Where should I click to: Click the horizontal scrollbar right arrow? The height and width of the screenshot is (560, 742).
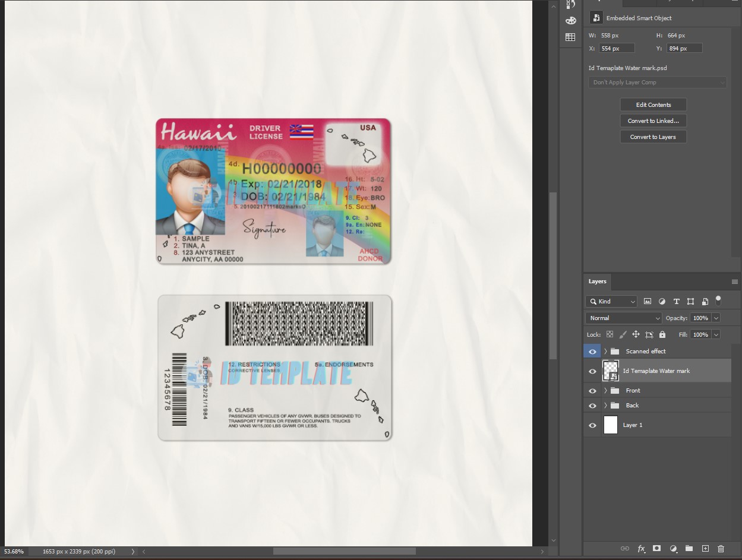click(541, 552)
